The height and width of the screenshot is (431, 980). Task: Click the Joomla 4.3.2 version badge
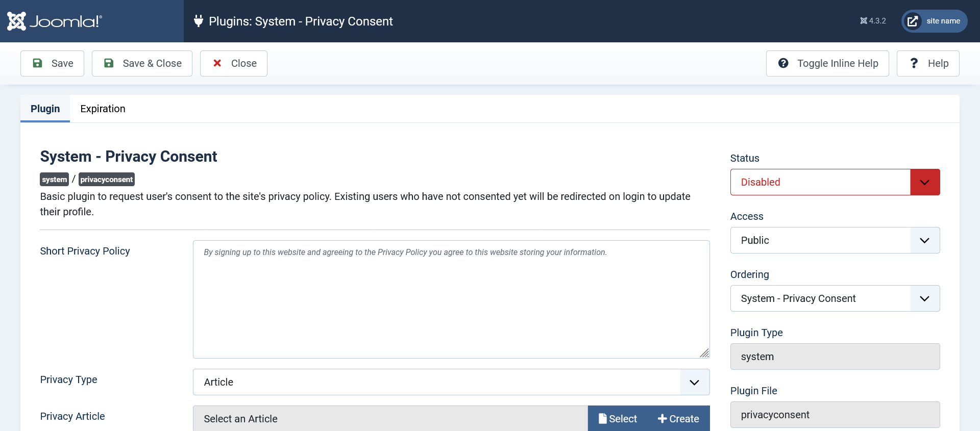873,21
